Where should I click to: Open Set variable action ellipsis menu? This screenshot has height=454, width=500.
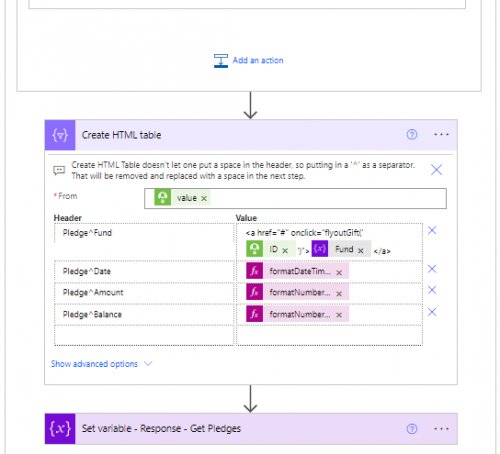441,429
